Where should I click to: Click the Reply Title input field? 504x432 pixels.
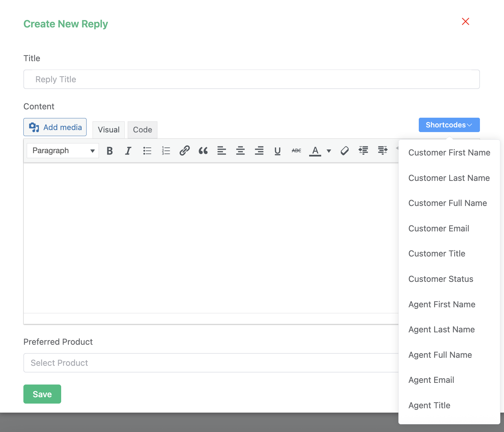[251, 79]
